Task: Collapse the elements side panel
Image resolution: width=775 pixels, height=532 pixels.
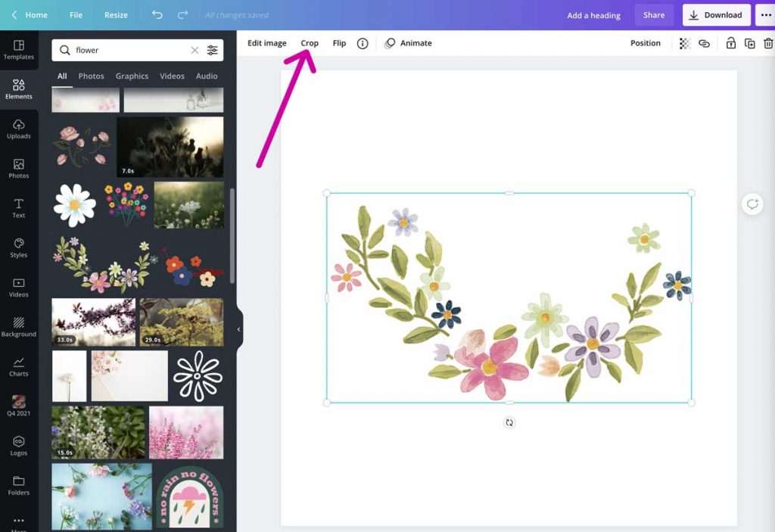Action: point(239,328)
